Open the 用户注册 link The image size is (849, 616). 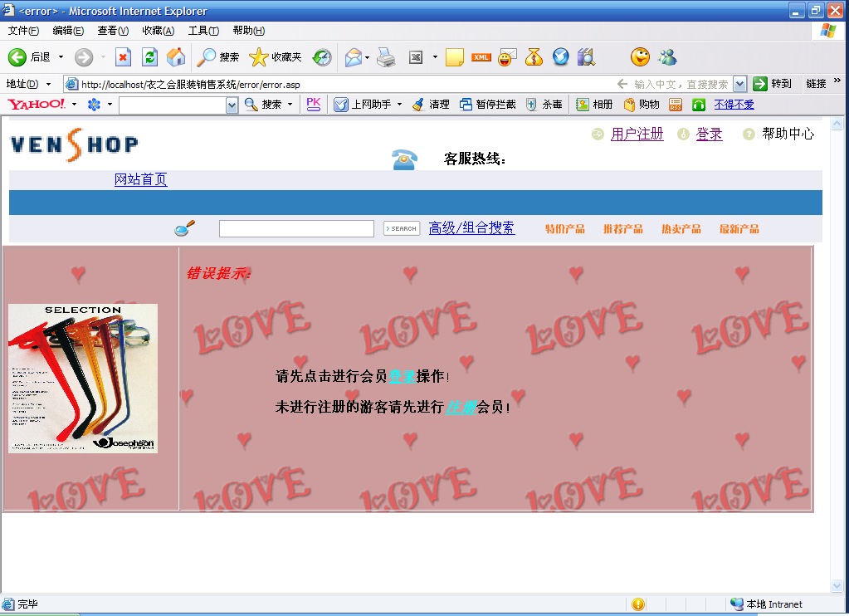637,134
